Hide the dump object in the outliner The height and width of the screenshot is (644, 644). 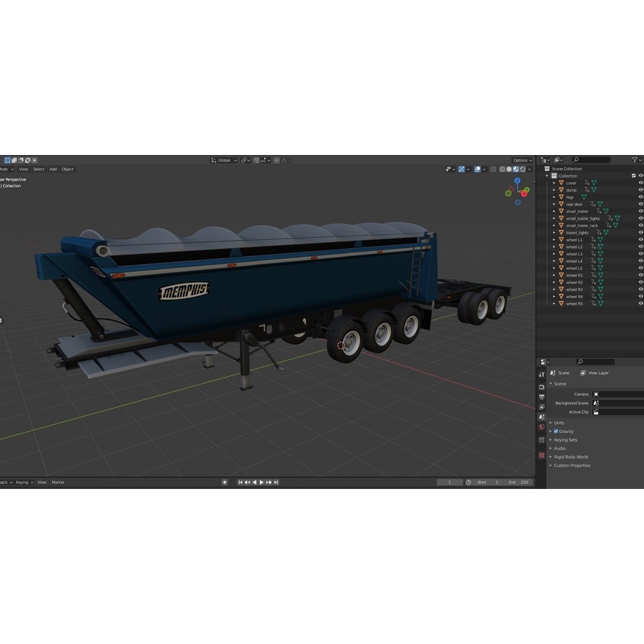point(641,190)
